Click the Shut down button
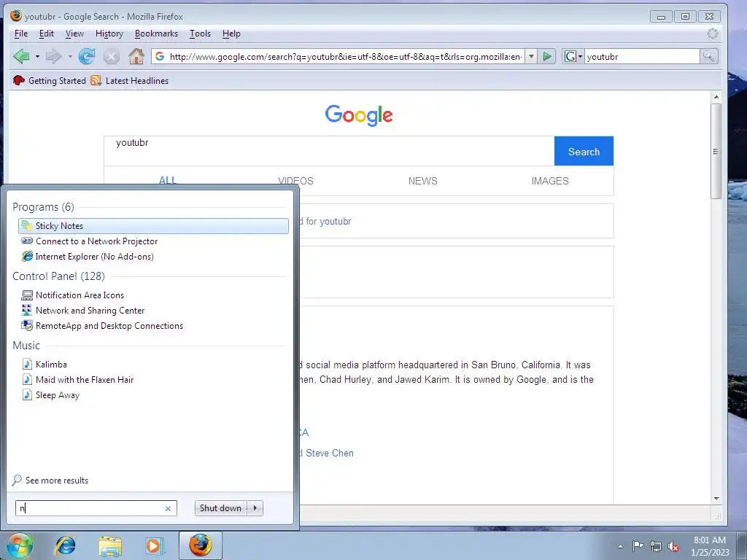Screen dimensions: 747x560 [221, 508]
